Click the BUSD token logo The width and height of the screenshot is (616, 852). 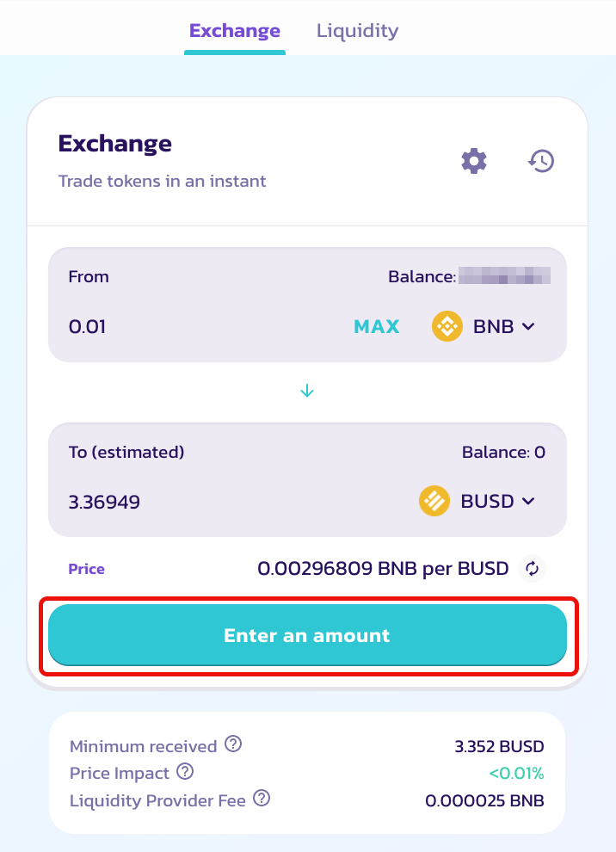434,500
